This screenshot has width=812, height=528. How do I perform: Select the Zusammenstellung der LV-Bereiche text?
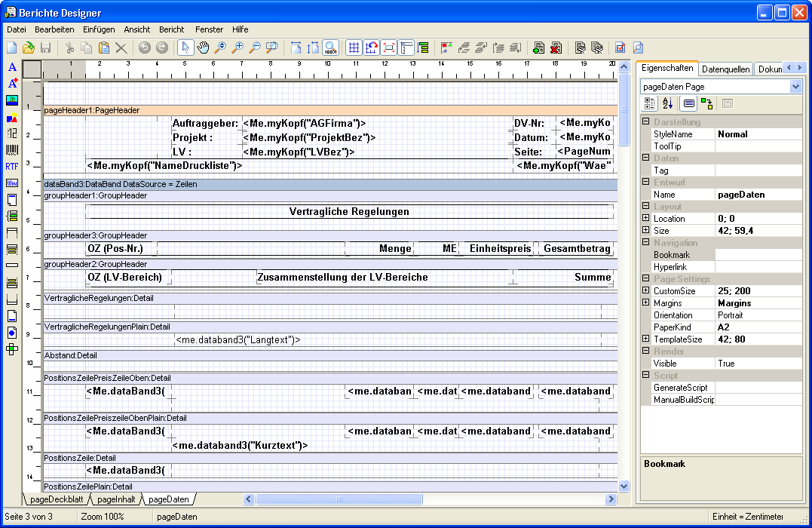342,278
